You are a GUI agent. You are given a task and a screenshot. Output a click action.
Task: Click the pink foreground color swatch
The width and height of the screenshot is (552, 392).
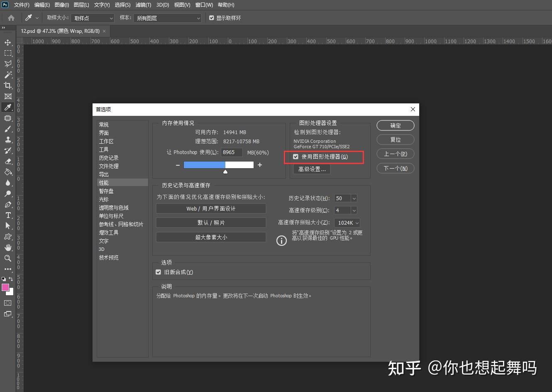pos(5,287)
